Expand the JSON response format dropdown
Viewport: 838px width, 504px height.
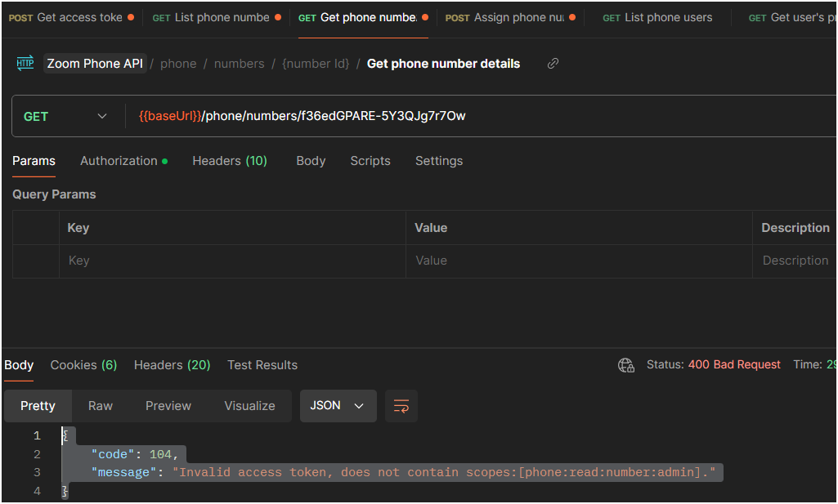(338, 406)
